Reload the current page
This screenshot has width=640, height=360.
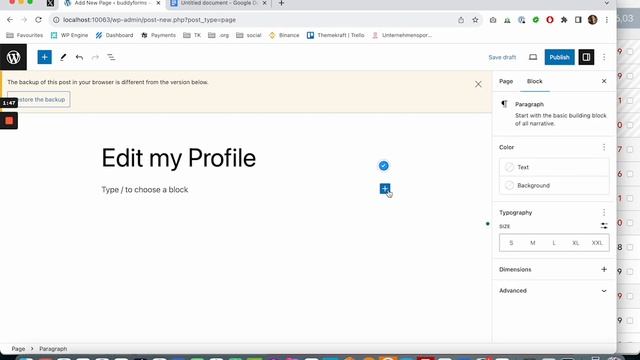click(x=38, y=20)
